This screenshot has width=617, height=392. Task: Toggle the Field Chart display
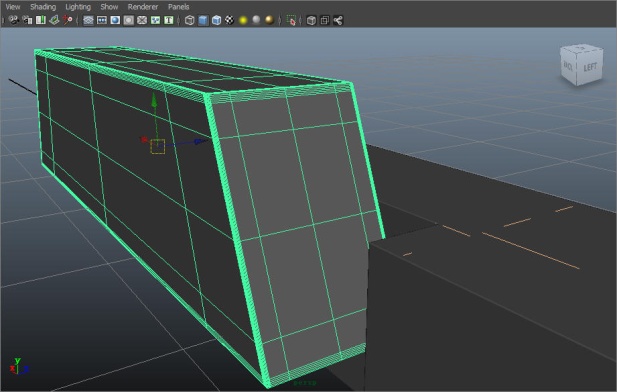click(x=142, y=20)
